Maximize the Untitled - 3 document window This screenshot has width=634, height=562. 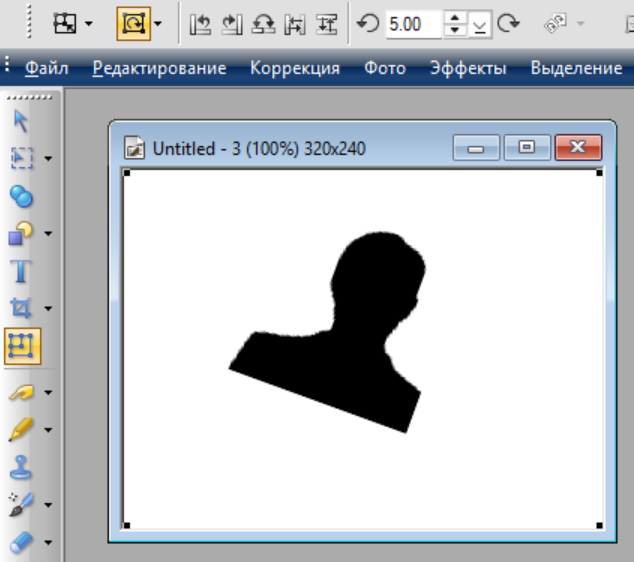tap(527, 148)
